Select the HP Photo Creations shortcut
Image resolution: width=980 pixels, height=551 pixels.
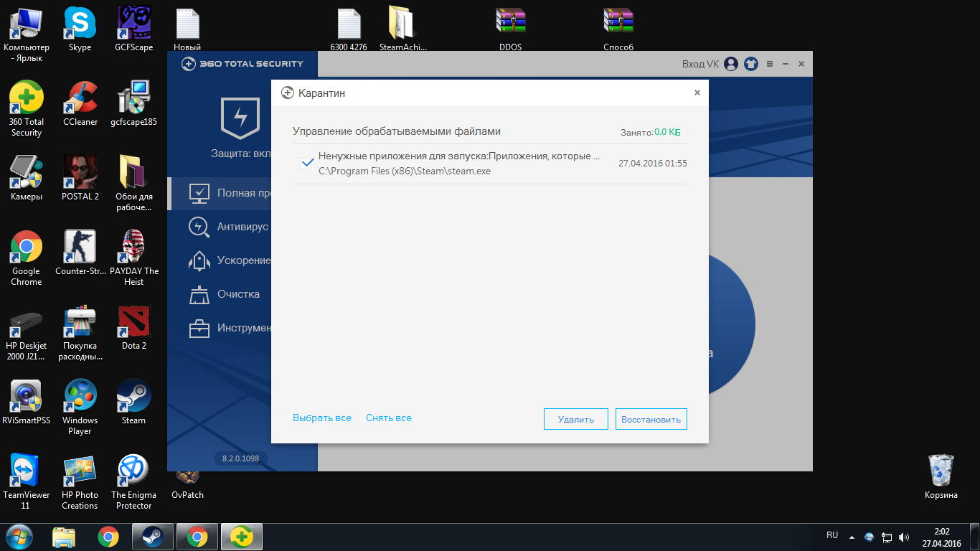pos(80,481)
